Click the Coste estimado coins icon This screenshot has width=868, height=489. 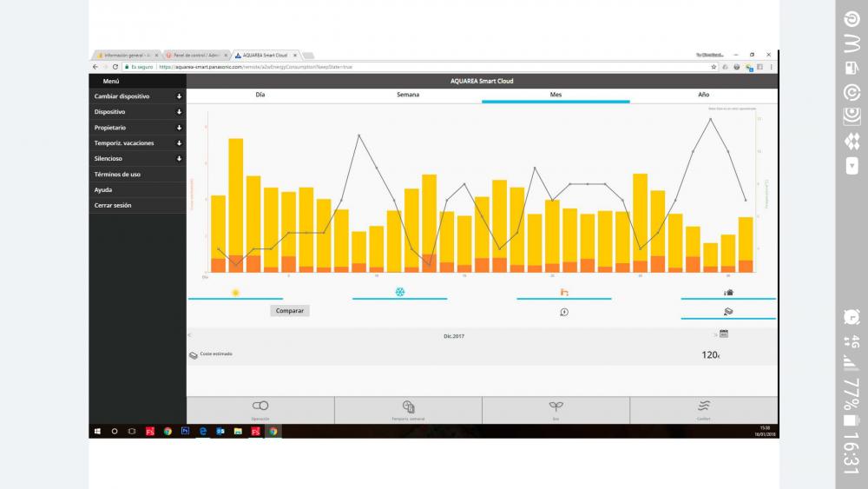(194, 355)
